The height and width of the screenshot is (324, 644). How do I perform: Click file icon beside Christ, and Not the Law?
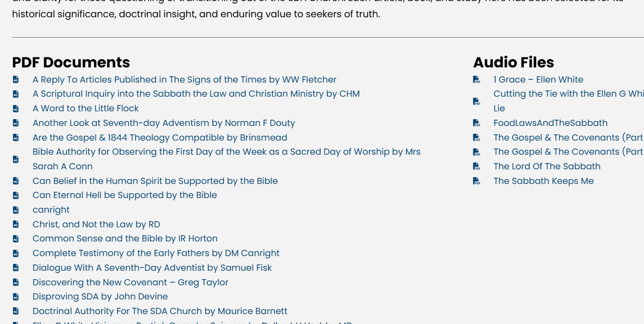[x=16, y=225]
